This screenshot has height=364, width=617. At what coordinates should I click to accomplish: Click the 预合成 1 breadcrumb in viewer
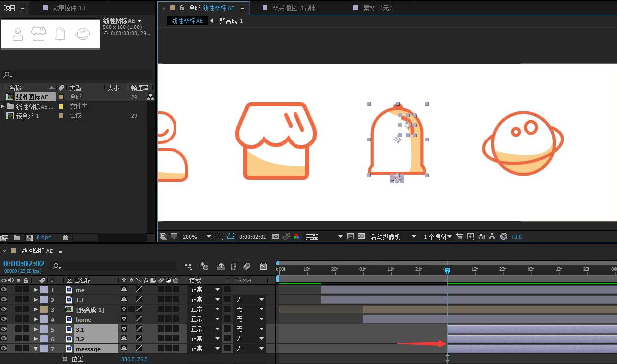(231, 21)
